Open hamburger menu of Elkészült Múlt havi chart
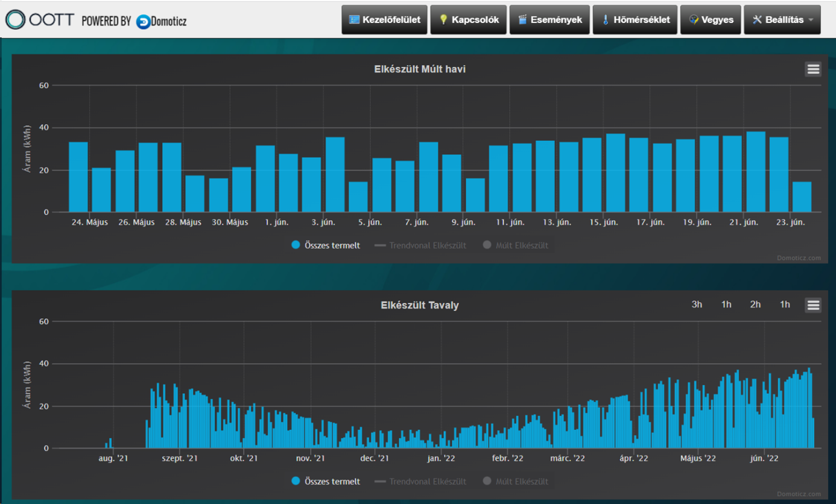This screenshot has height=504, width=836. (812, 69)
